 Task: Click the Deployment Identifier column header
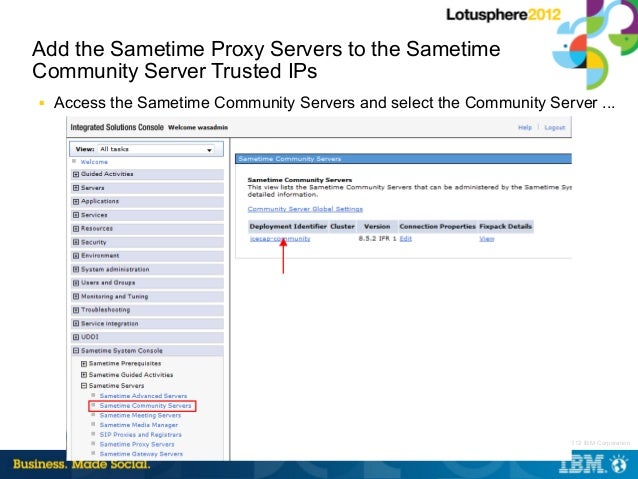288,226
